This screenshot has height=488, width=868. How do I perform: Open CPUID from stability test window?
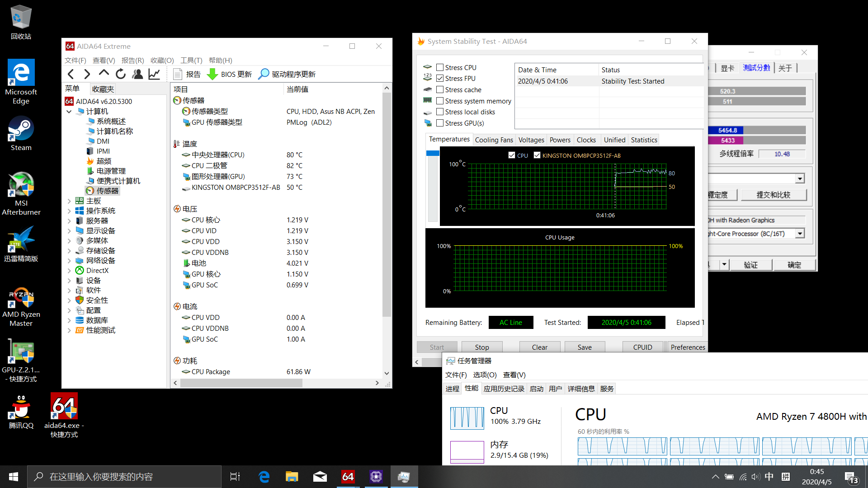click(643, 347)
